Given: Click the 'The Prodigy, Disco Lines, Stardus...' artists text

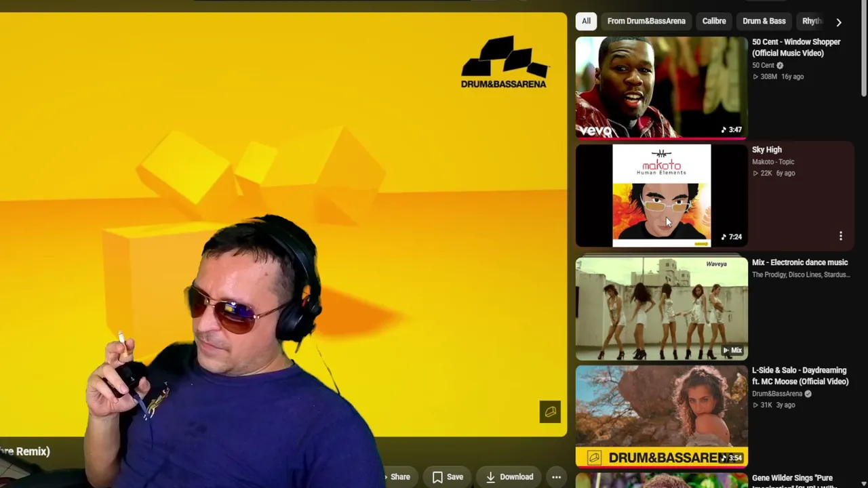Looking at the screenshot, I should tap(800, 275).
